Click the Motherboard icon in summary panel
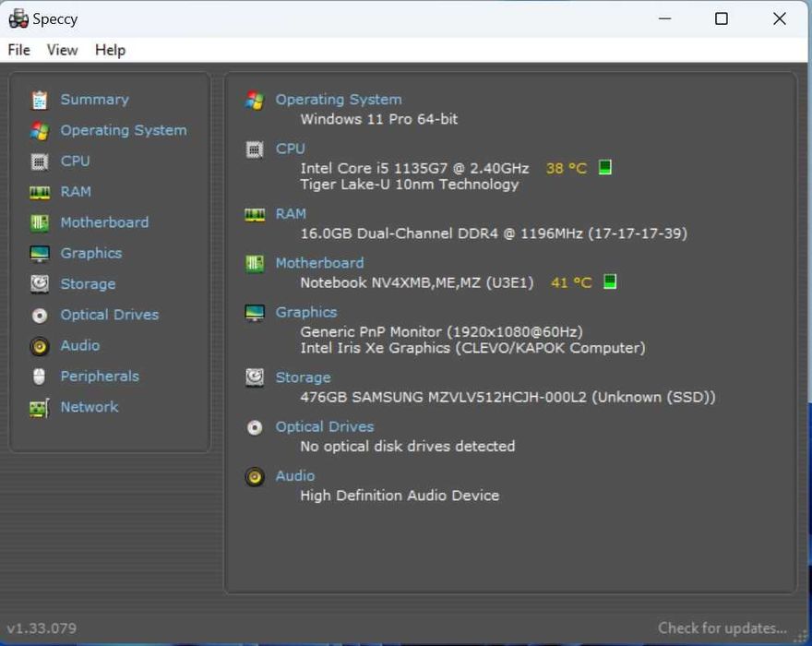This screenshot has width=812, height=646. (x=255, y=264)
